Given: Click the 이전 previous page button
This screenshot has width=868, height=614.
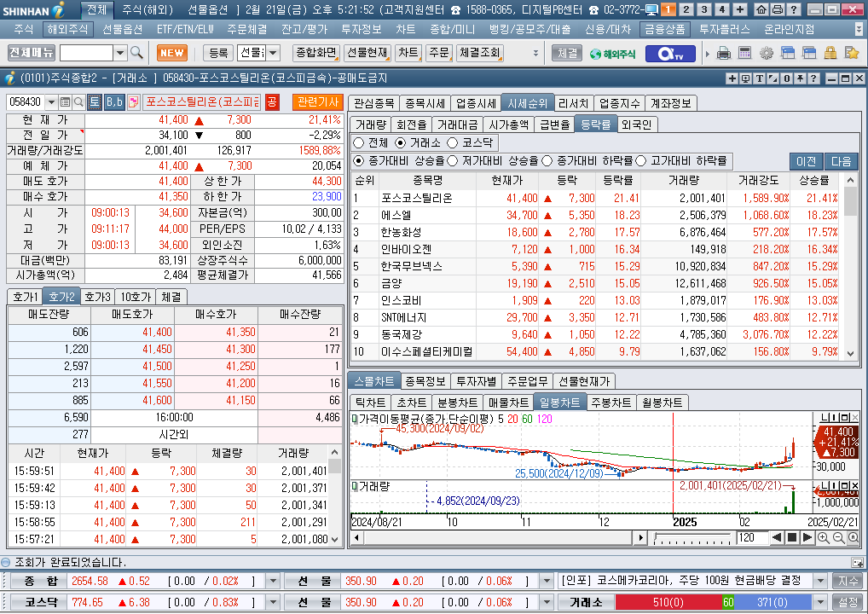Looking at the screenshot, I should 806,161.
